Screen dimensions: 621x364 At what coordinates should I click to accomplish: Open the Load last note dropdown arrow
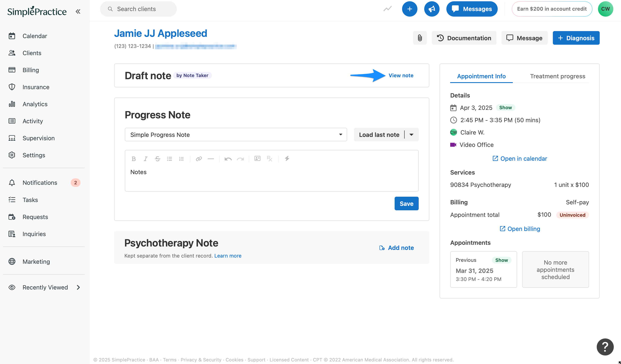click(411, 135)
